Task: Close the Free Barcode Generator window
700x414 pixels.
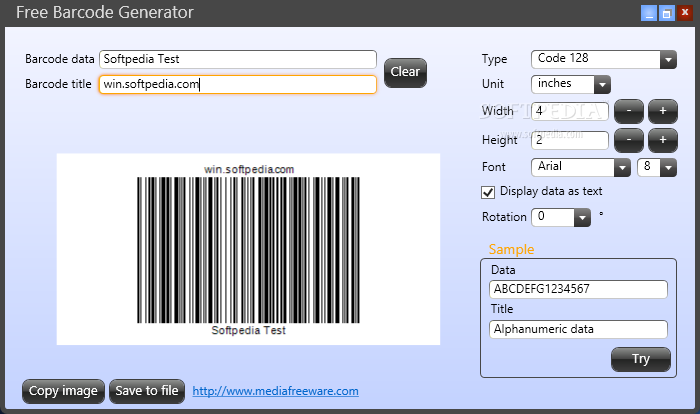Action: [x=684, y=13]
